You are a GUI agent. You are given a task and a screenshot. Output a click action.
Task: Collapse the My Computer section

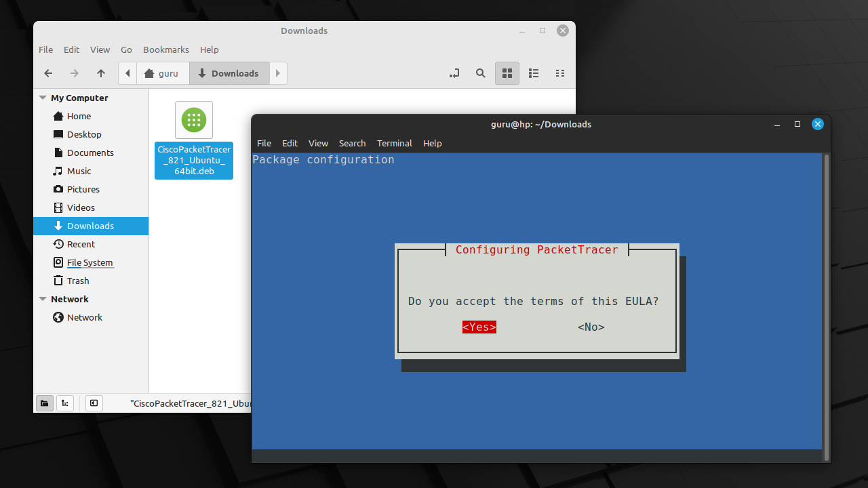pos(43,98)
